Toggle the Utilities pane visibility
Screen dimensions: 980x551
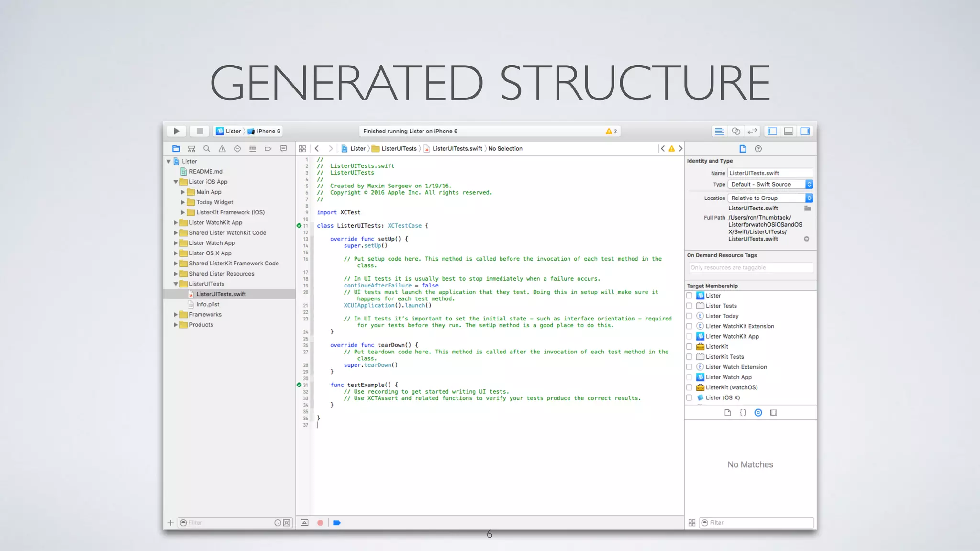(x=805, y=131)
